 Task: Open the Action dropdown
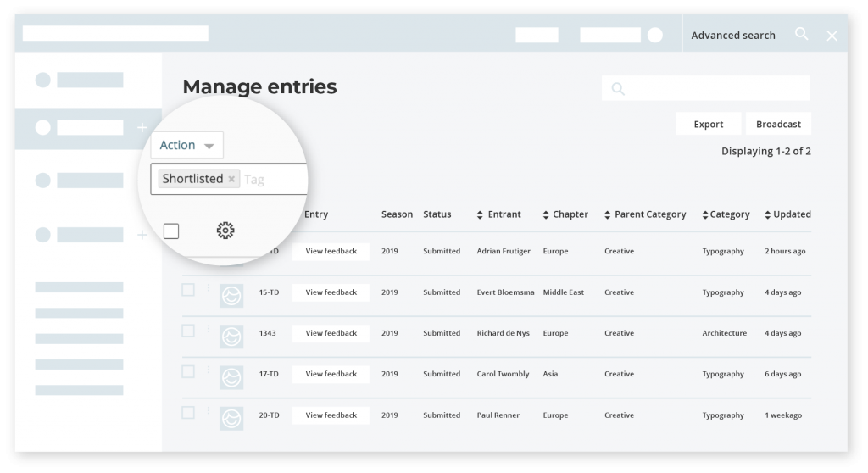coord(186,145)
